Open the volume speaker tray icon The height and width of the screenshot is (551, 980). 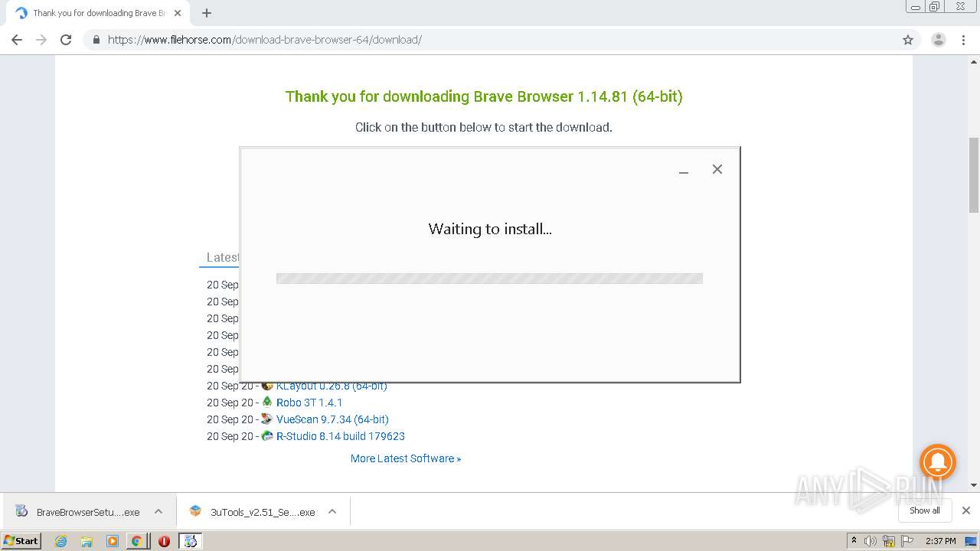pos(871,541)
